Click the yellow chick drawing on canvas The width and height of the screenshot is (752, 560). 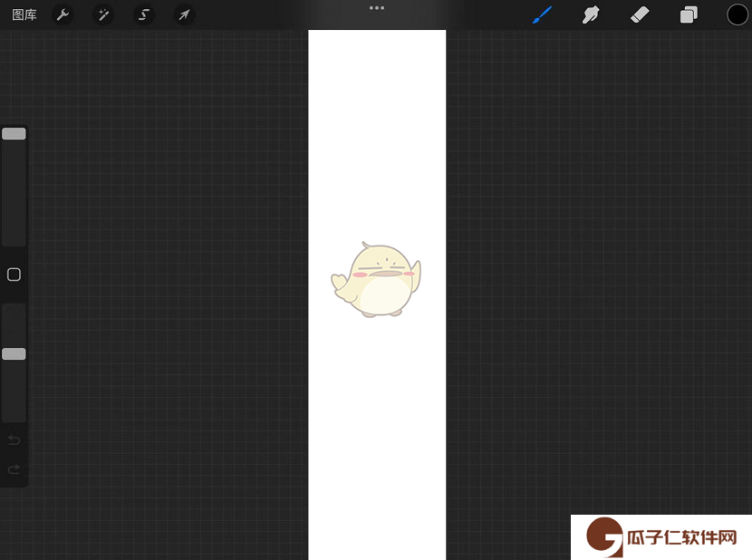[376, 279]
